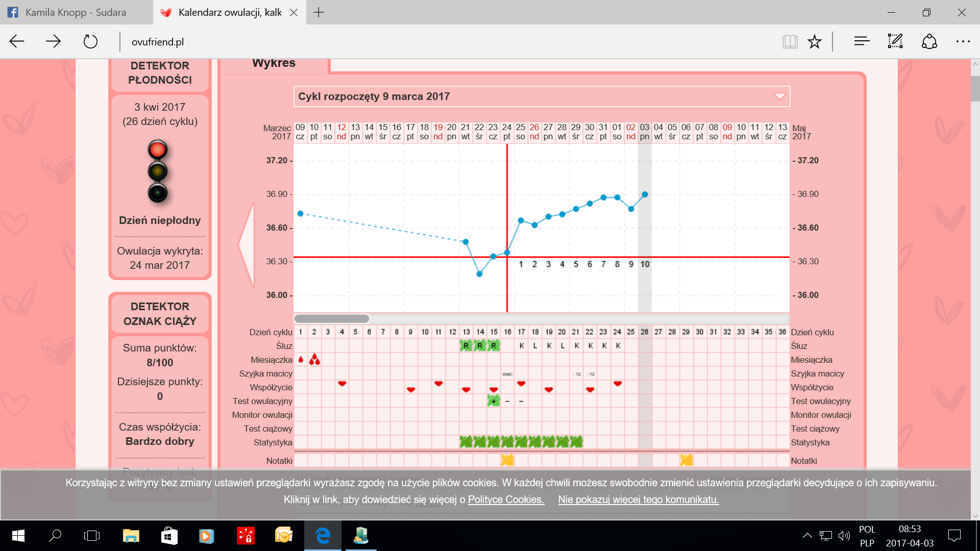Show hidden system tray icons chevron

807,536
